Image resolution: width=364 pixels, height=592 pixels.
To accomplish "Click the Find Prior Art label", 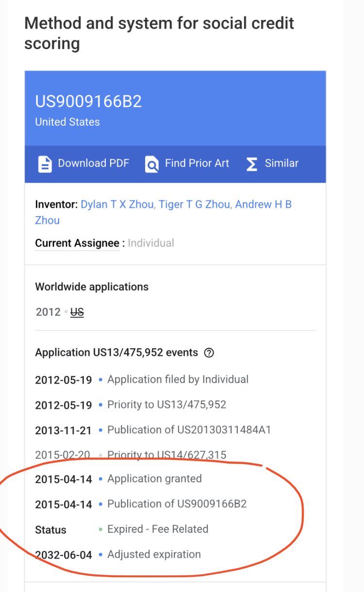I will coord(197,163).
